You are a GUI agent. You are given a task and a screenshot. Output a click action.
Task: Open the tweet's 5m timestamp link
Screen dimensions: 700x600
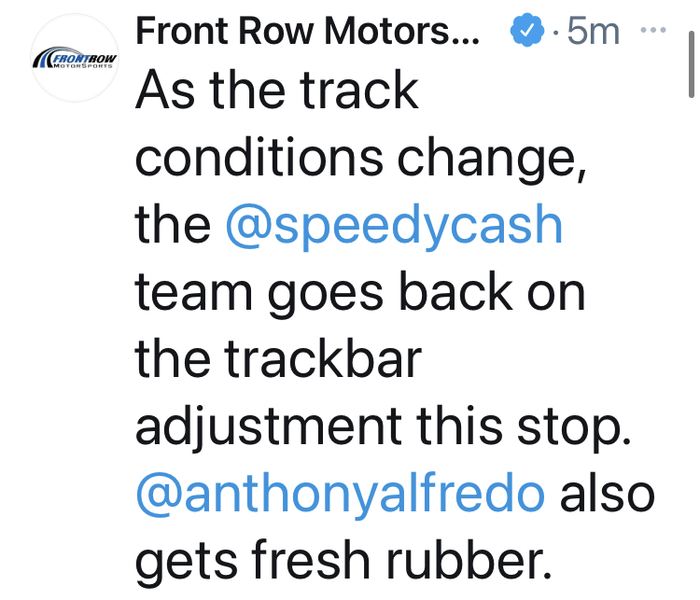[x=594, y=32]
